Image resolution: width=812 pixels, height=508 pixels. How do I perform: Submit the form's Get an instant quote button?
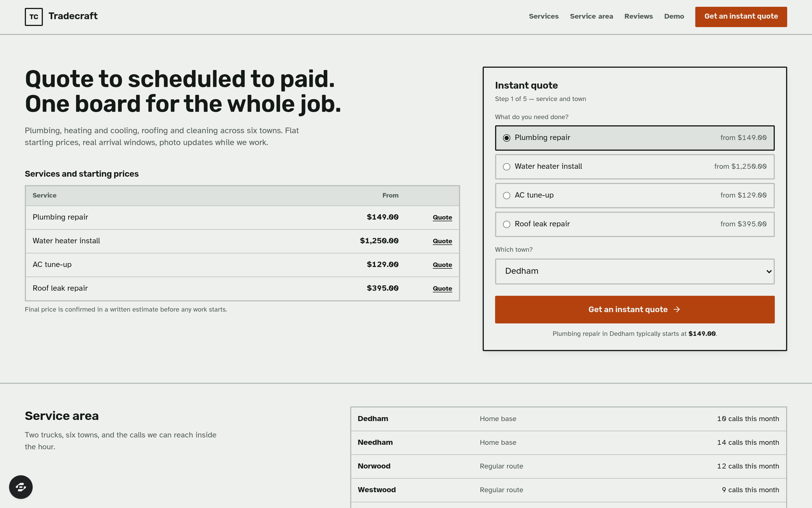[634, 309]
